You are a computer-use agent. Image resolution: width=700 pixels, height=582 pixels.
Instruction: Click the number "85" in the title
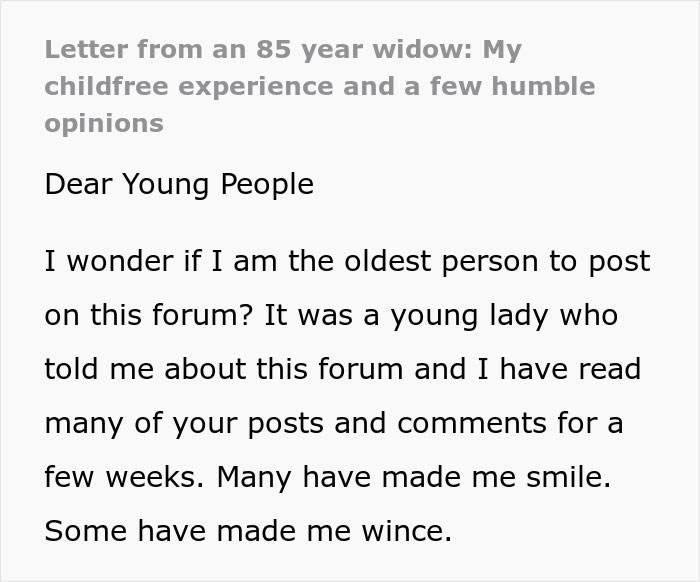click(x=274, y=50)
